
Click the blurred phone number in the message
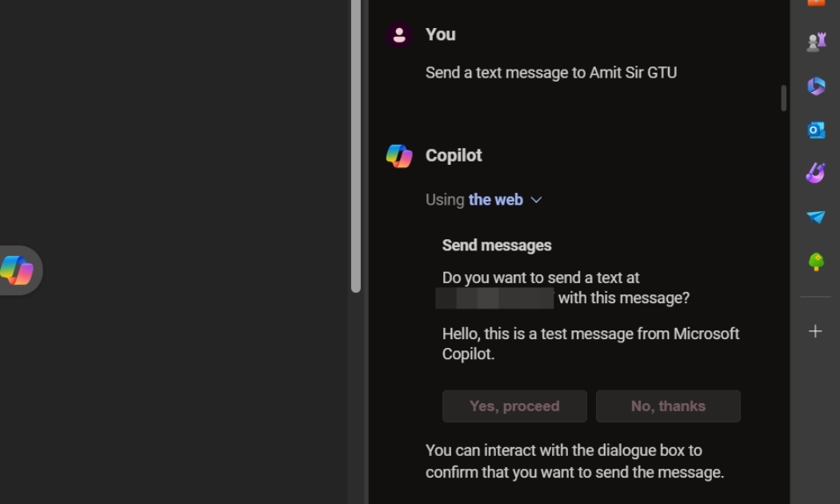[x=496, y=297]
